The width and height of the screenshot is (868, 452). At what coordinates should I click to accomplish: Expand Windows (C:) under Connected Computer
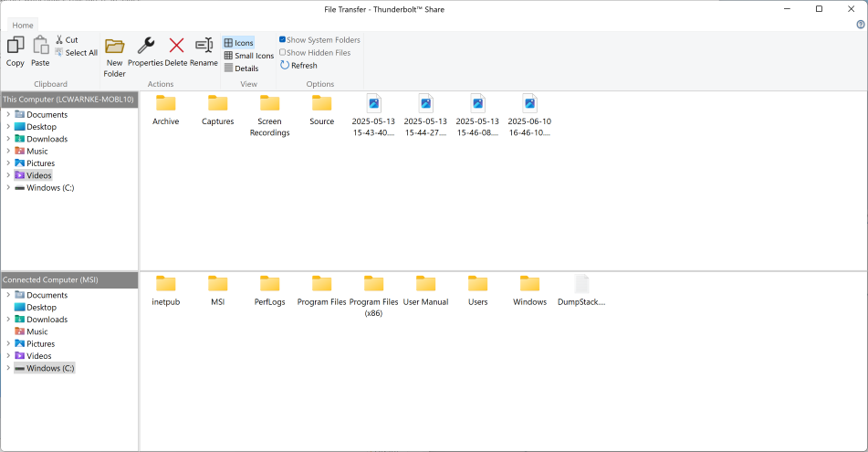click(8, 368)
